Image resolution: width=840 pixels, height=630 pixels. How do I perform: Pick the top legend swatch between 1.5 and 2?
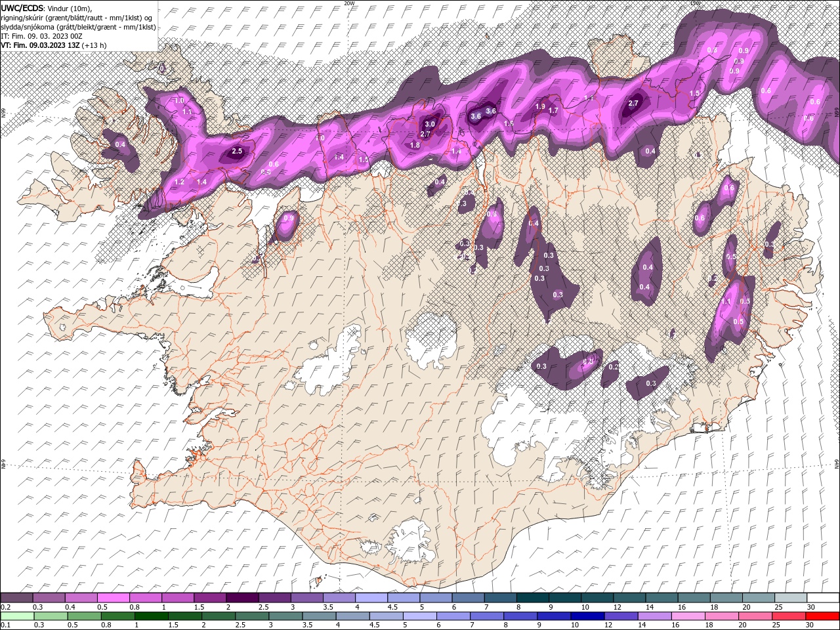[210, 598]
